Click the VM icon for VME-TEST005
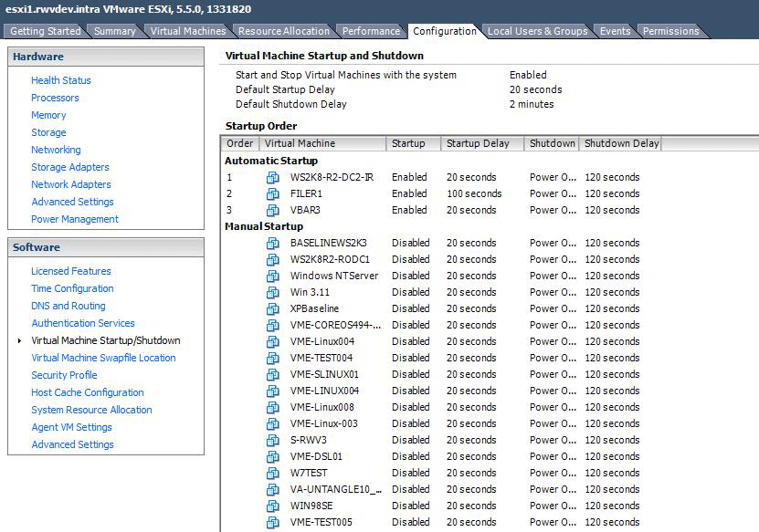The height and width of the screenshot is (532, 759). 273,523
